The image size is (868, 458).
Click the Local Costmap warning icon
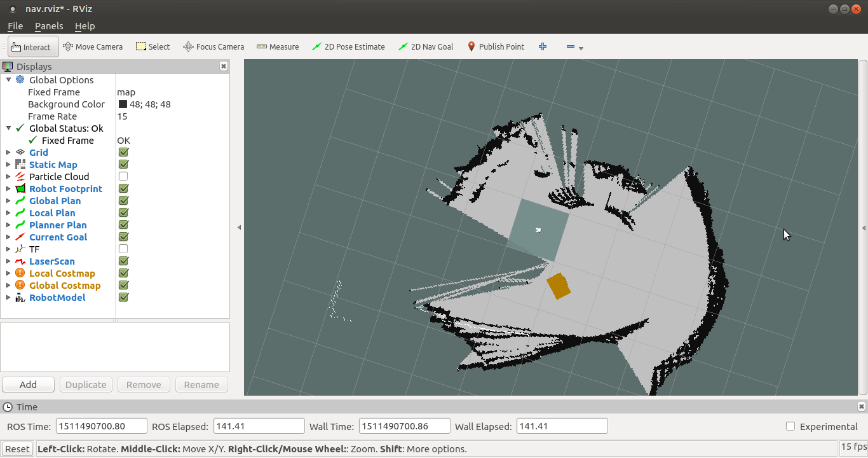[x=20, y=273]
